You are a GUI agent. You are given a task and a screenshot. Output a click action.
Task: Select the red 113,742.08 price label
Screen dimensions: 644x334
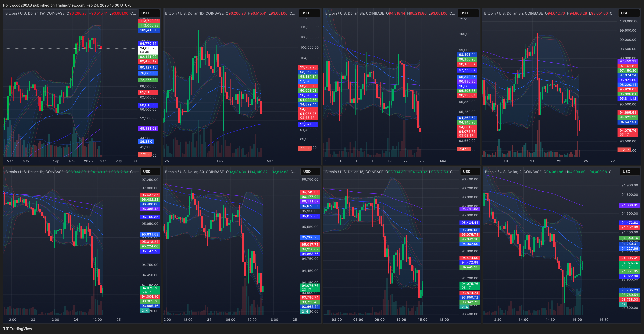[149, 21]
